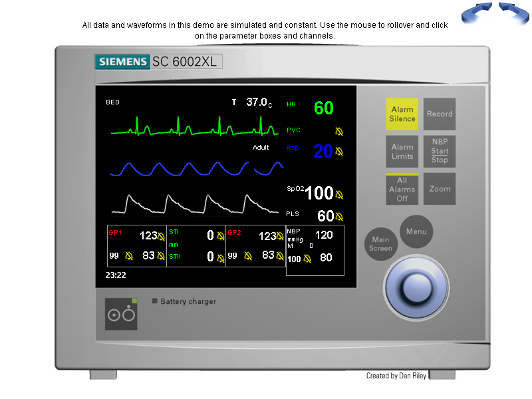
Task: Toggle the All Alarms Off key
Action: click(x=402, y=189)
